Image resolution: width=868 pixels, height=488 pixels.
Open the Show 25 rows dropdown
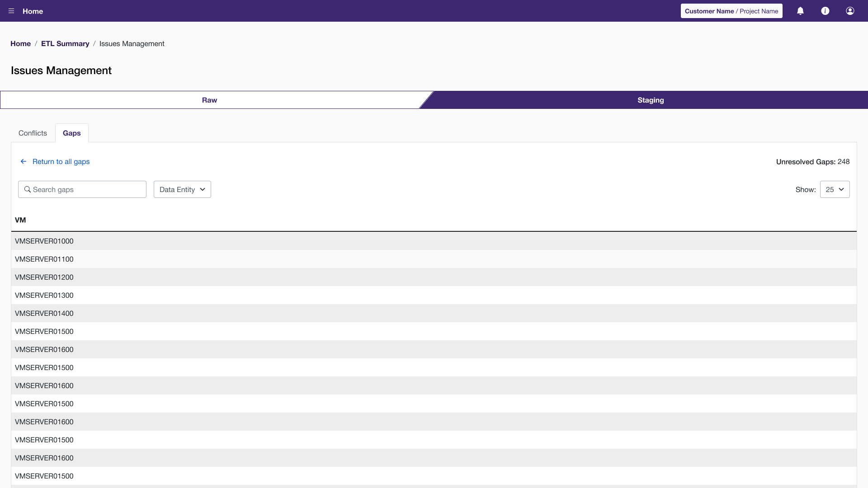(835, 189)
